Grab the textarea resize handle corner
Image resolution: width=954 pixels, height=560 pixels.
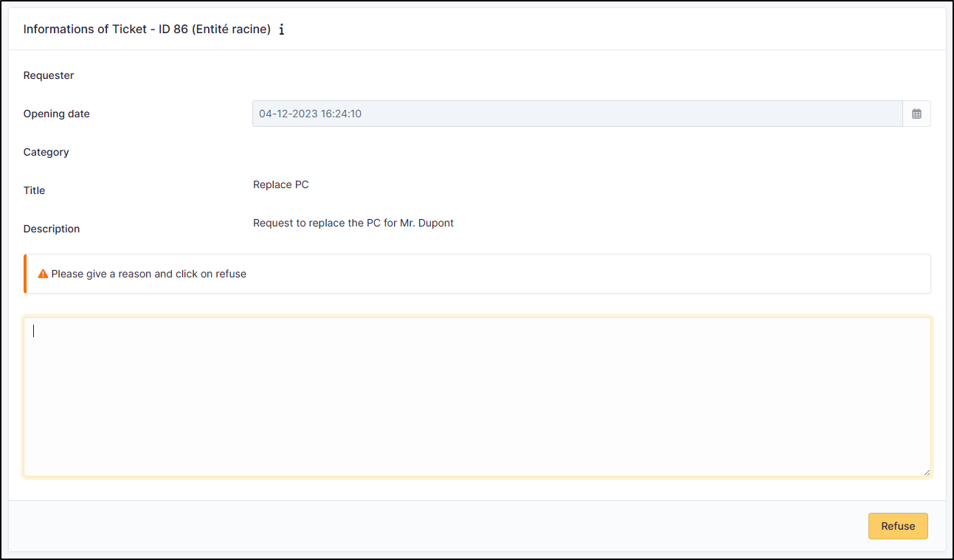tap(927, 472)
